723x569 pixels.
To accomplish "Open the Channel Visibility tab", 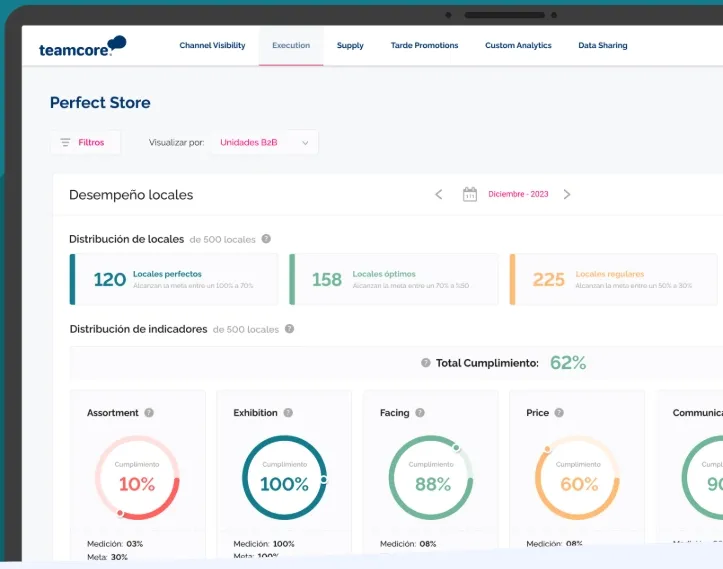I will click(x=212, y=46).
